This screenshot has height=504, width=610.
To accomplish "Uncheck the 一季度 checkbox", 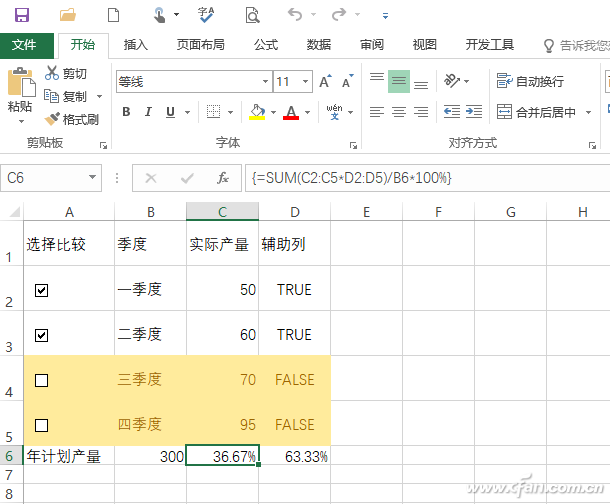I will (x=41, y=290).
